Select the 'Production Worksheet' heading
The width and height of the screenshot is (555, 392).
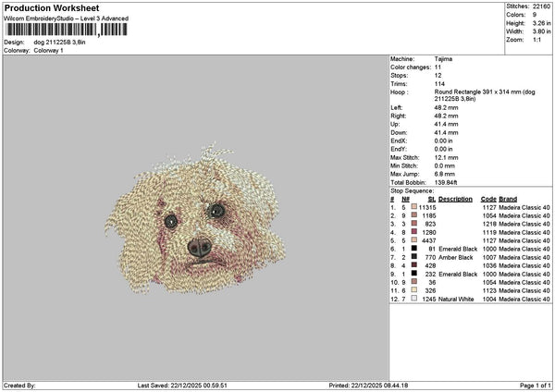point(52,7)
